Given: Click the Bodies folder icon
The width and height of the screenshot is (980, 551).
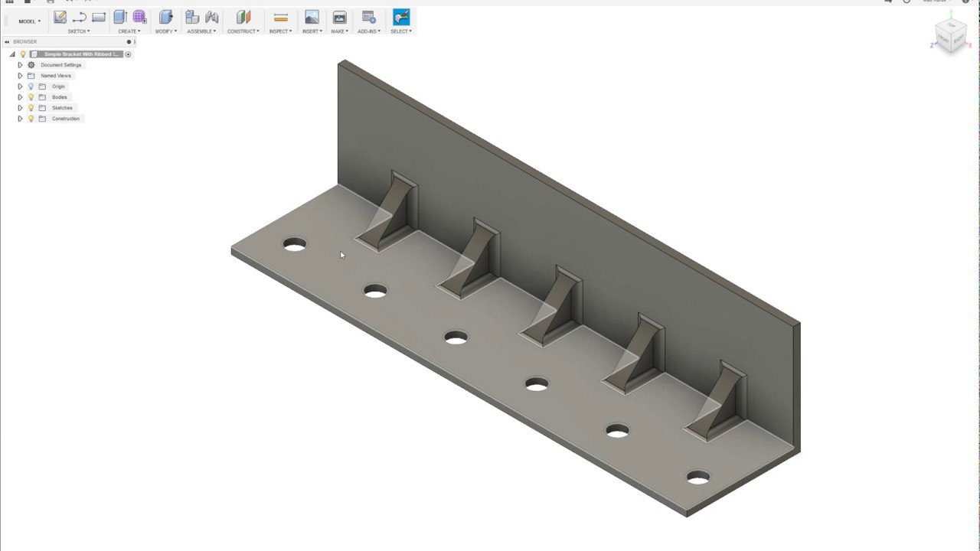Looking at the screenshot, I should (42, 97).
